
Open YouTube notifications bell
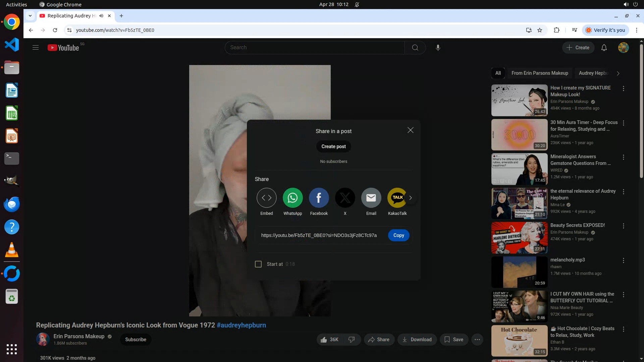604,48
